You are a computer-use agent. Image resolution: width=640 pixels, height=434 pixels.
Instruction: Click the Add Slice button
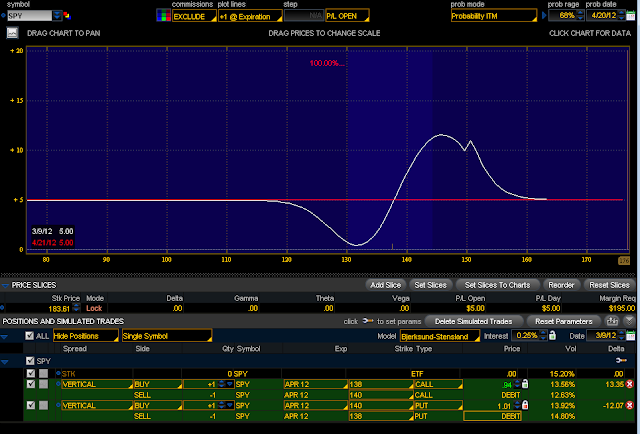click(x=385, y=285)
